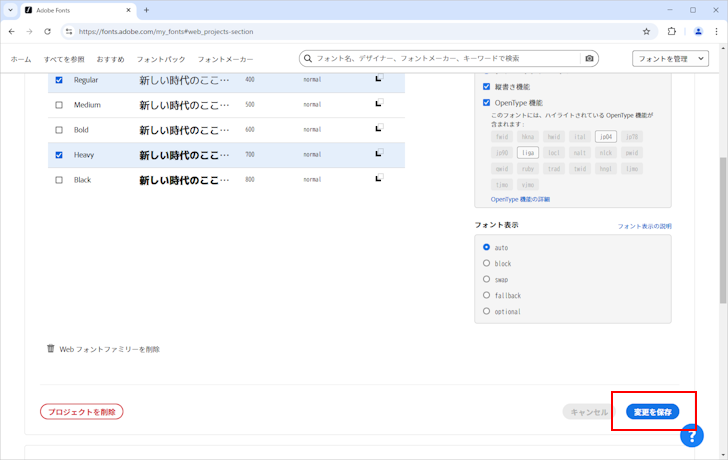The height and width of the screenshot is (460, 728).
Task: Select the fallback font display radio
Action: click(x=487, y=295)
